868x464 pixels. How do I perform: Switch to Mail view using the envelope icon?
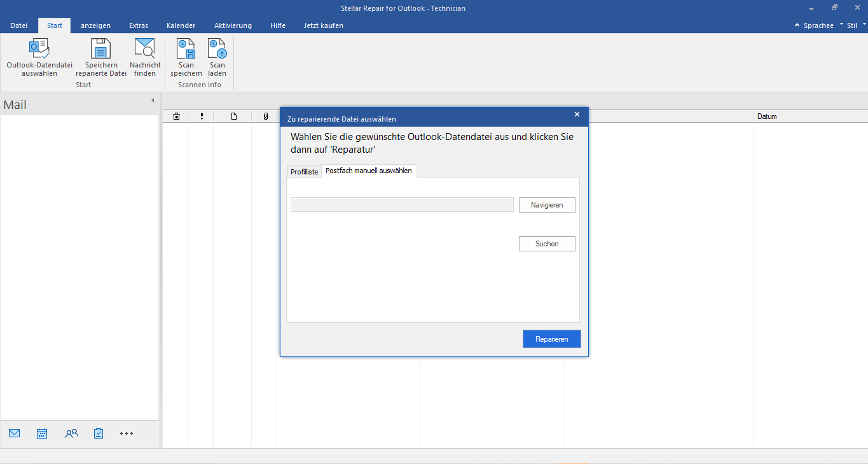pyautogui.click(x=14, y=433)
